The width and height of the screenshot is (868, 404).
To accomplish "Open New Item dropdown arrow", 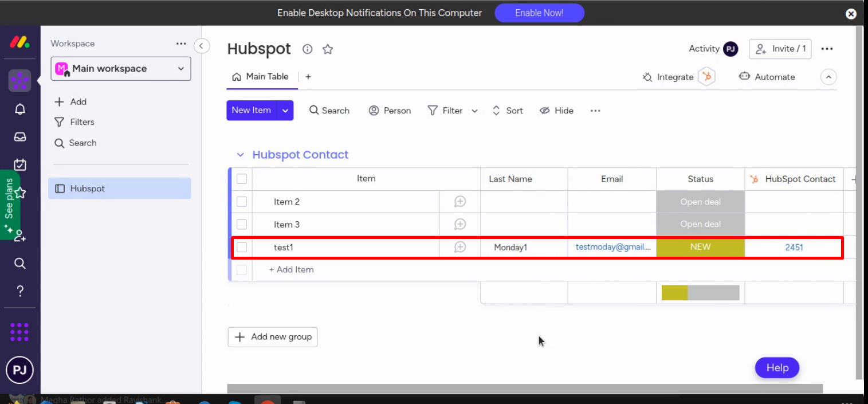I will click(285, 111).
